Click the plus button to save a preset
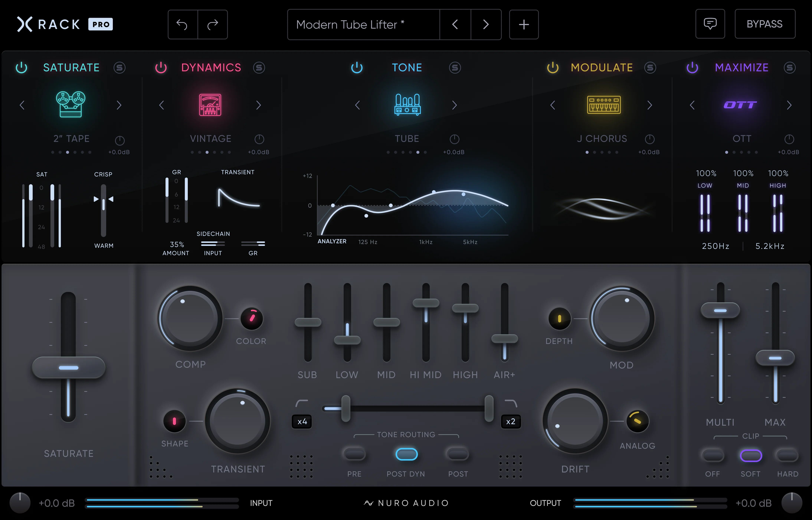The image size is (812, 520). 524,24
